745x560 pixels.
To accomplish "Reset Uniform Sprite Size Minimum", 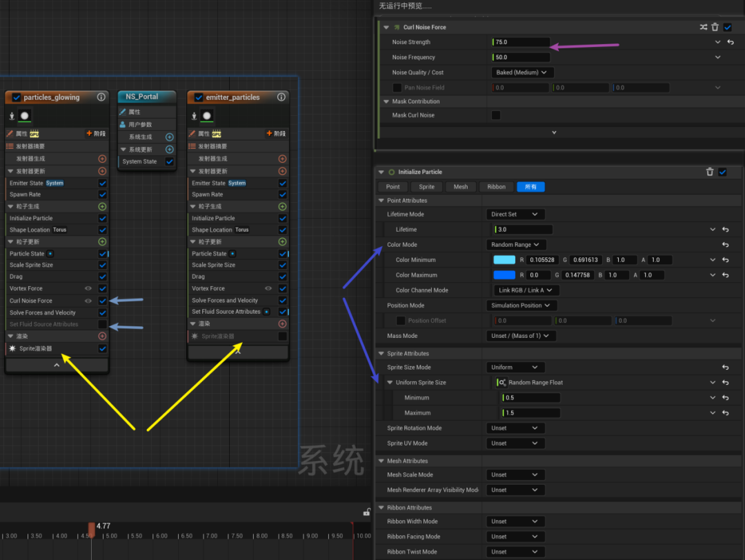I will click(x=726, y=397).
